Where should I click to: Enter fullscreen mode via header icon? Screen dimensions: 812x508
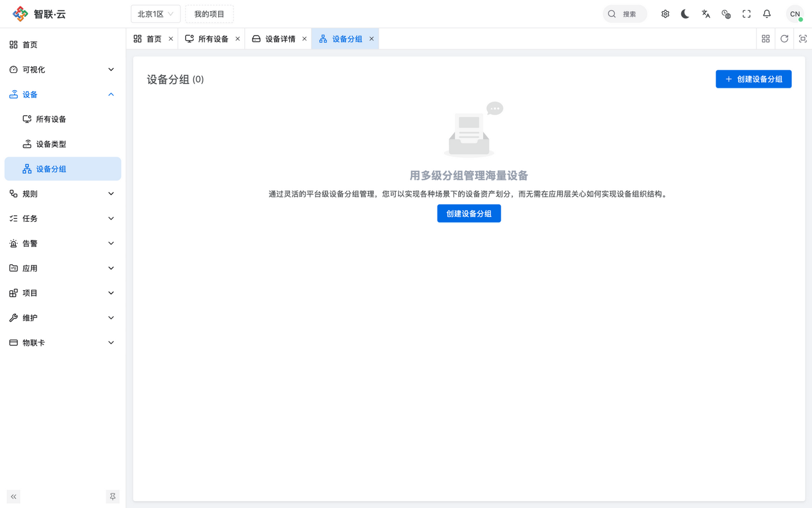tap(747, 14)
